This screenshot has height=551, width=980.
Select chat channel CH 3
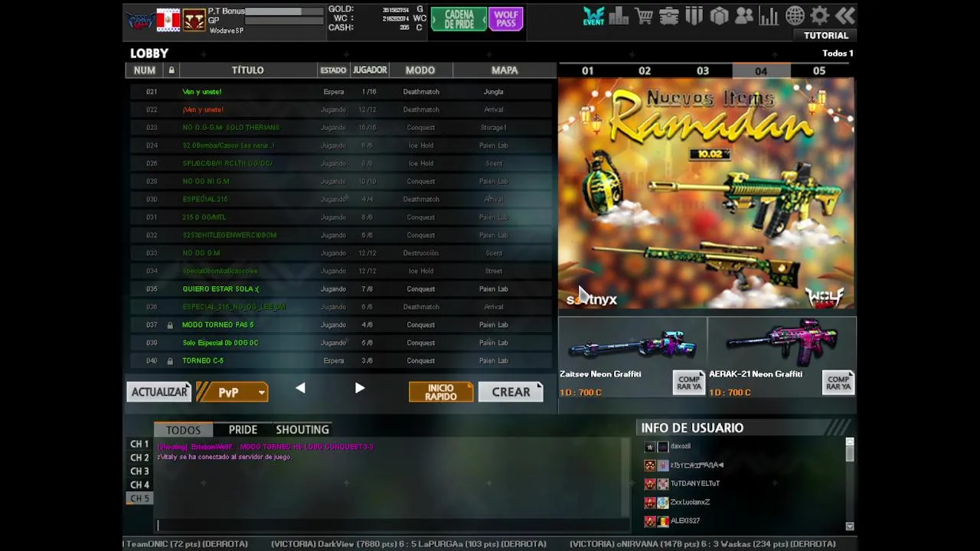139,471
